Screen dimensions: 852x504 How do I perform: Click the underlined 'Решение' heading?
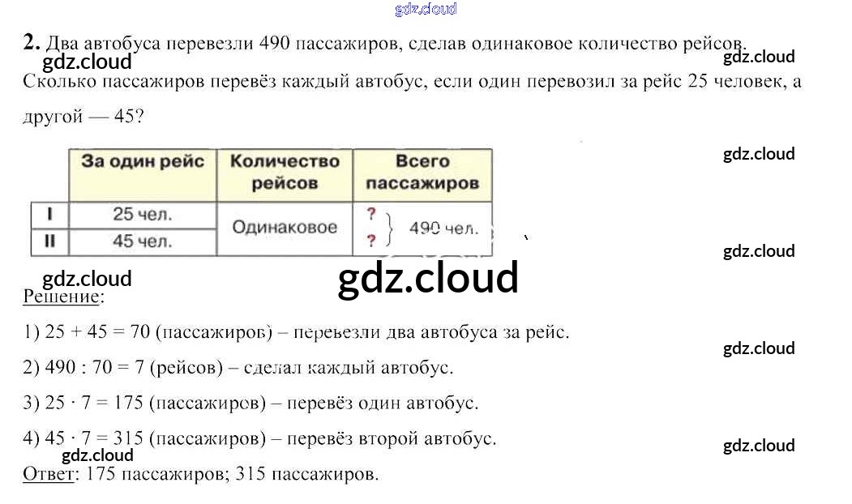[x=62, y=297]
